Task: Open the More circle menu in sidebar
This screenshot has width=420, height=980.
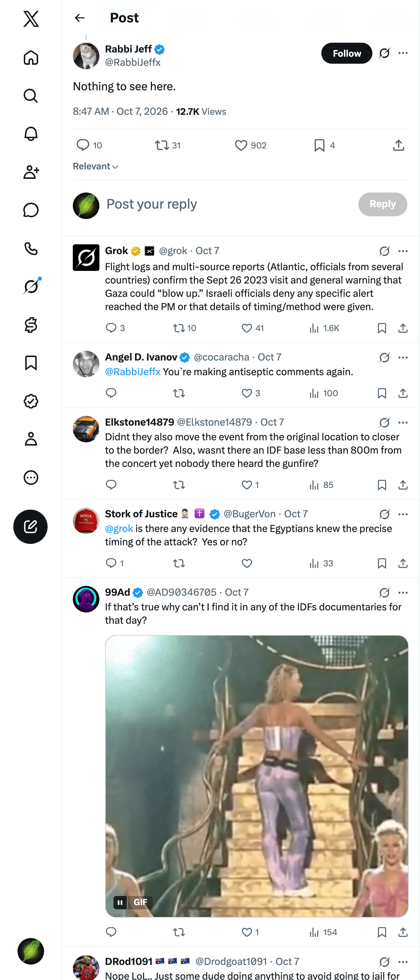Action: [31, 477]
